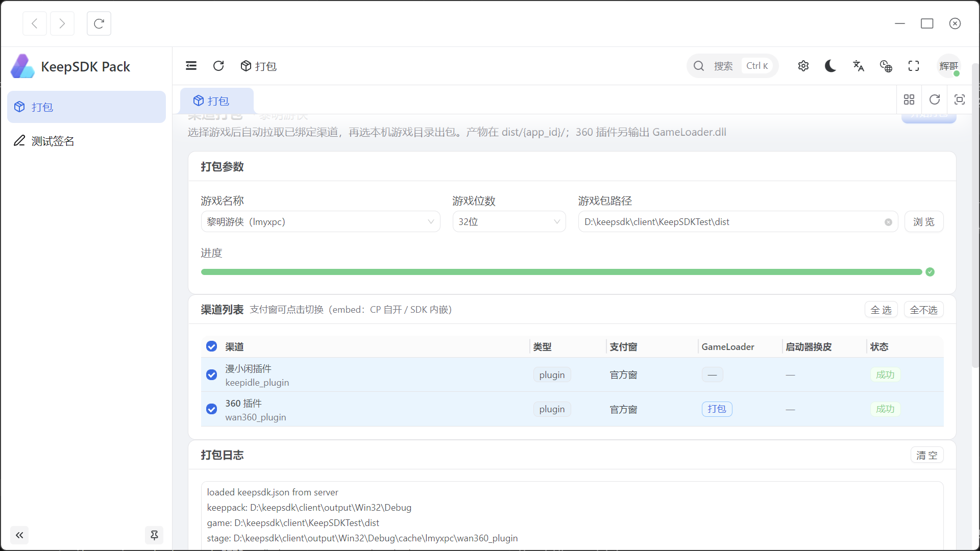The width and height of the screenshot is (980, 551).
Task: Click the 支付窗 column header
Action: click(623, 346)
